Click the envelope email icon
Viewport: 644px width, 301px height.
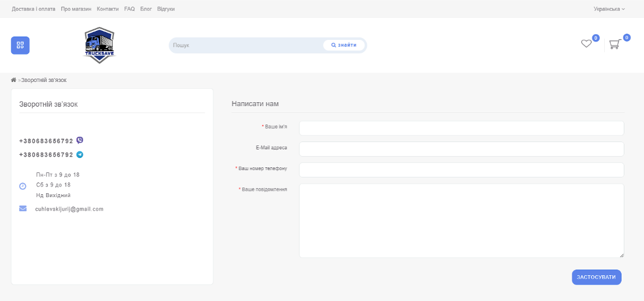click(x=23, y=208)
